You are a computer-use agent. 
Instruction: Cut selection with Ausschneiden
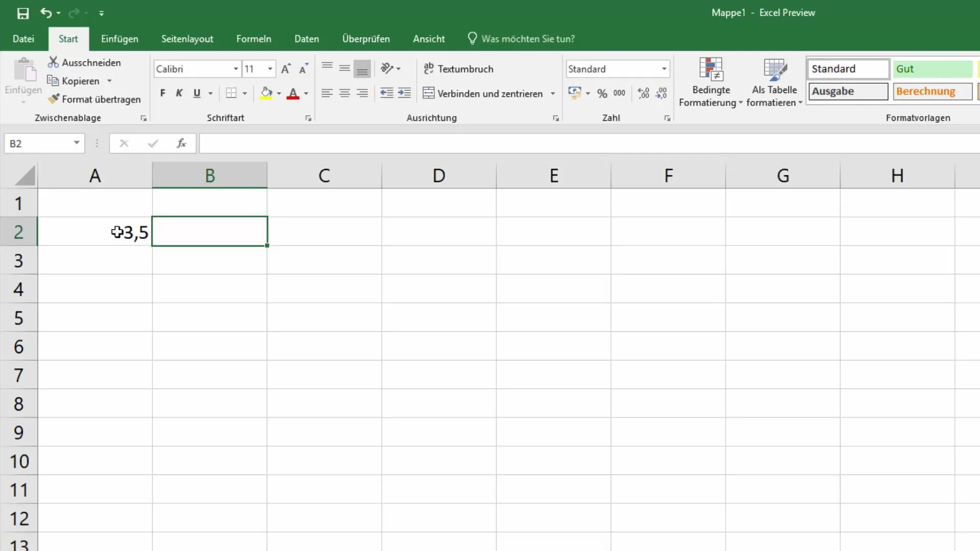(85, 62)
